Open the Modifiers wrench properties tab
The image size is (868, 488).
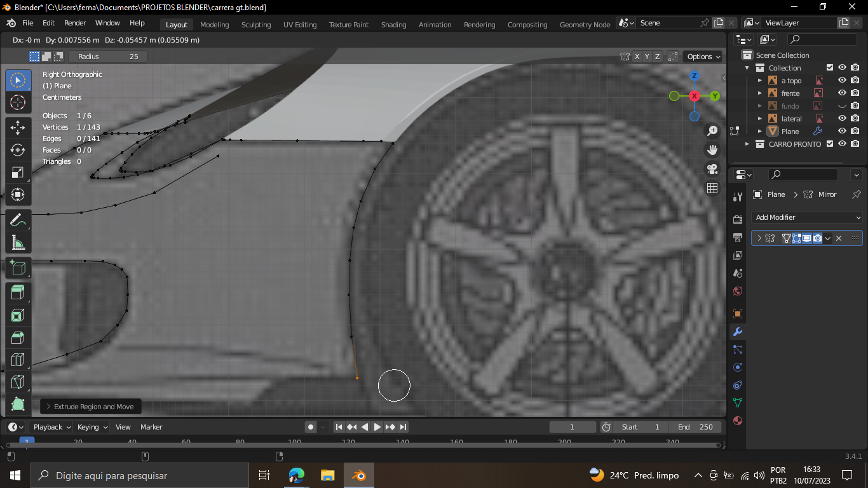(x=738, y=332)
